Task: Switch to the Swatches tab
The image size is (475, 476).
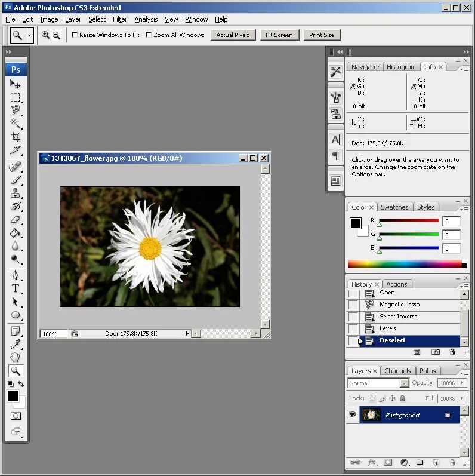Action: coord(394,207)
